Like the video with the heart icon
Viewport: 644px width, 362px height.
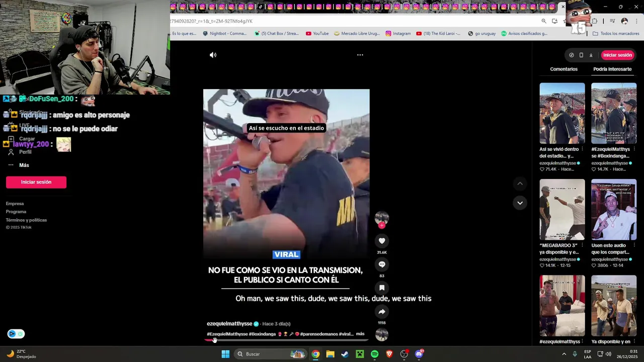pyautogui.click(x=382, y=241)
